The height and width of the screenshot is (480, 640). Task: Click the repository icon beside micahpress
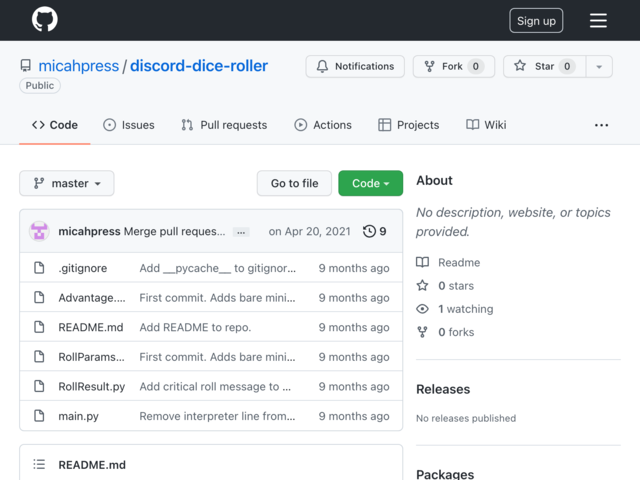[x=26, y=66]
